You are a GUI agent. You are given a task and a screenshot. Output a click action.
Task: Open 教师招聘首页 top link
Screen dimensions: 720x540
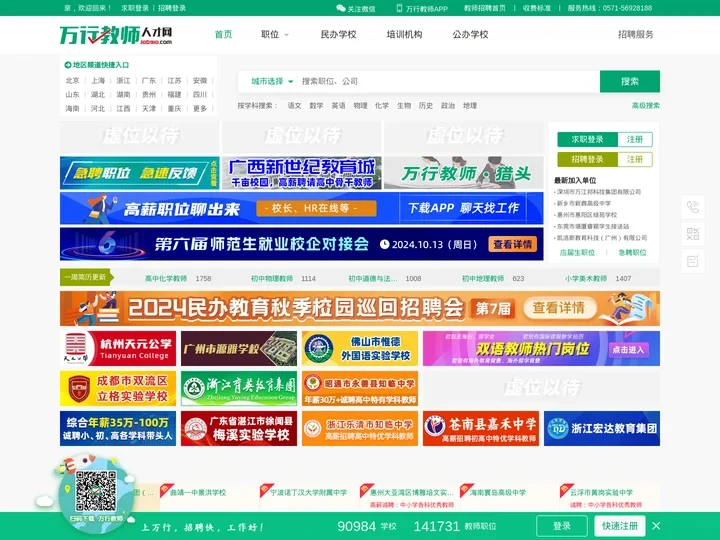point(484,8)
